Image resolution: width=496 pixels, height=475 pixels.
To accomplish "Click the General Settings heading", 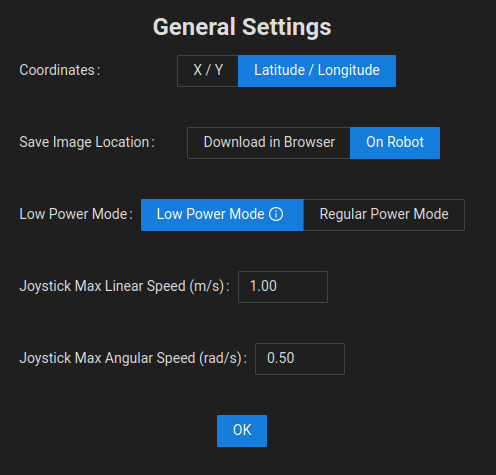I will [242, 27].
